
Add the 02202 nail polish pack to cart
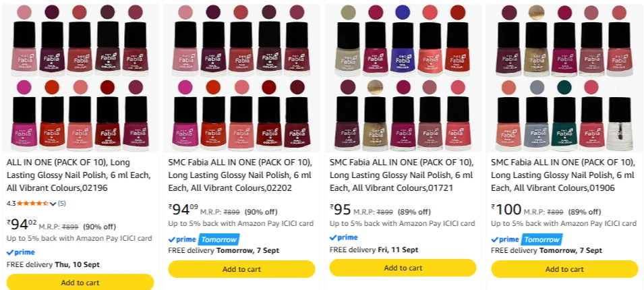point(241,269)
